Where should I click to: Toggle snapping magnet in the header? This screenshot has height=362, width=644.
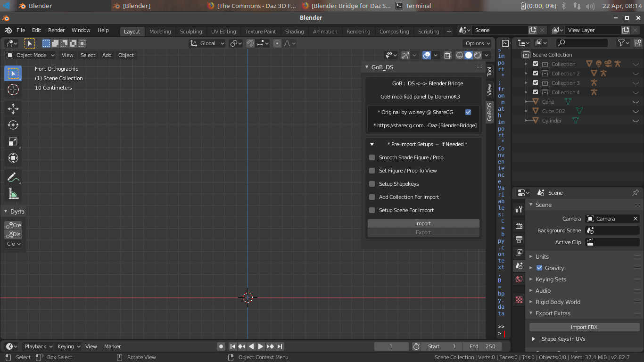click(250, 43)
